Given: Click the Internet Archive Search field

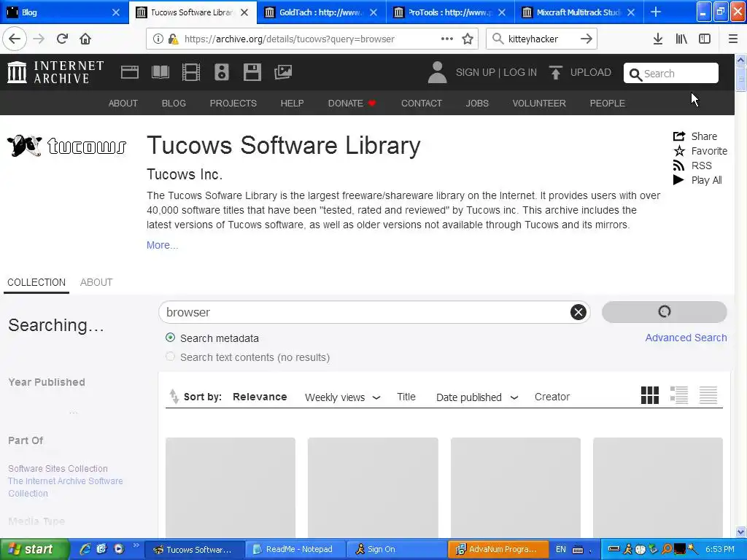Looking at the screenshot, I should pos(671,74).
